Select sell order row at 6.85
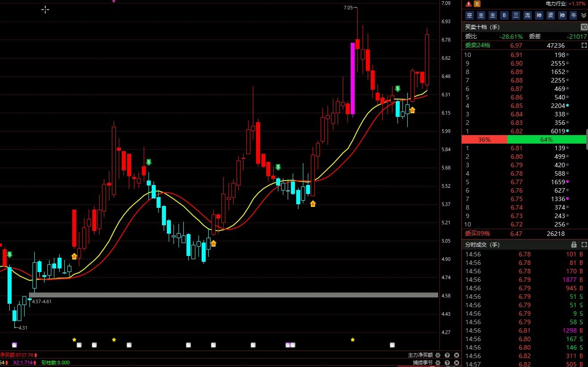588x367 pixels. pos(524,106)
